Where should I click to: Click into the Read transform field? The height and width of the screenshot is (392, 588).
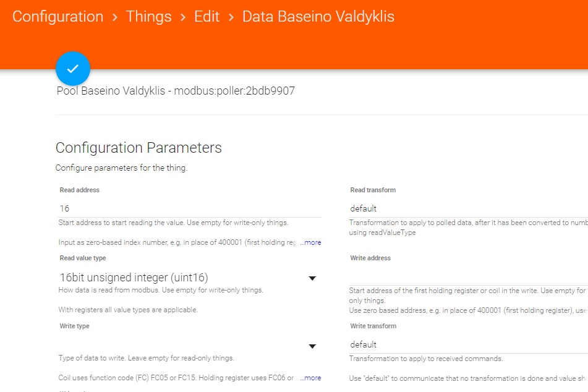coord(468,208)
